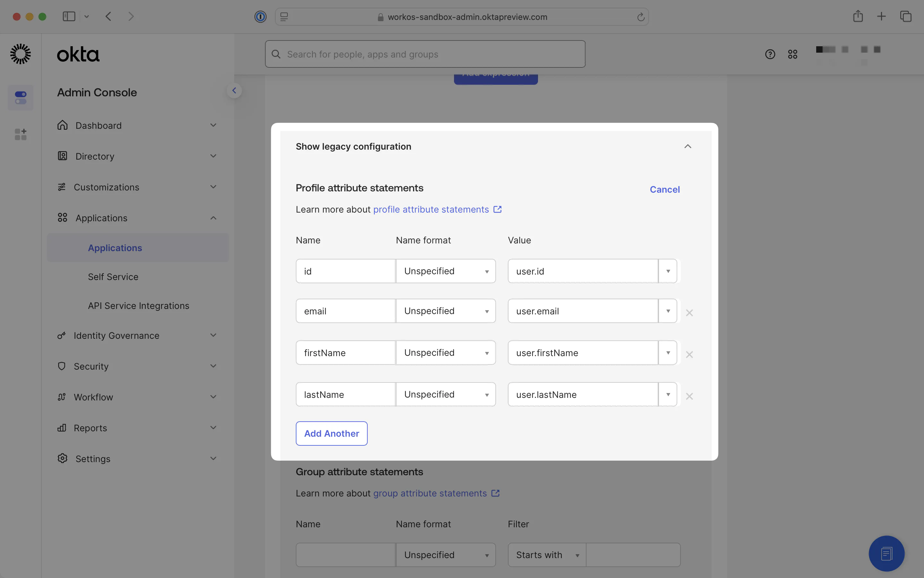
Task: Expand the Dashboard menu
Action: point(213,125)
